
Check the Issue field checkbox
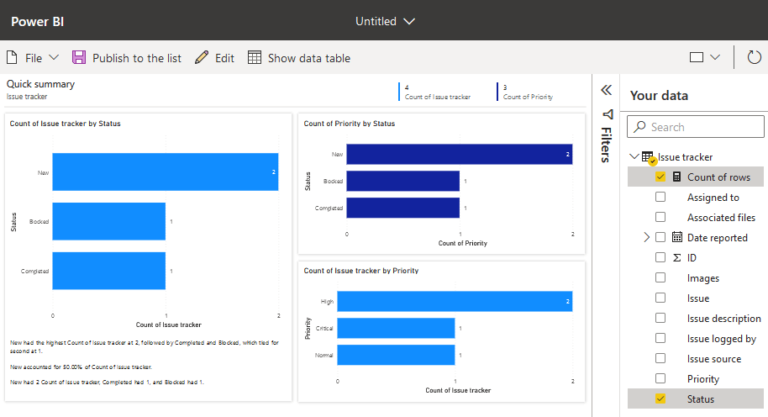(660, 298)
